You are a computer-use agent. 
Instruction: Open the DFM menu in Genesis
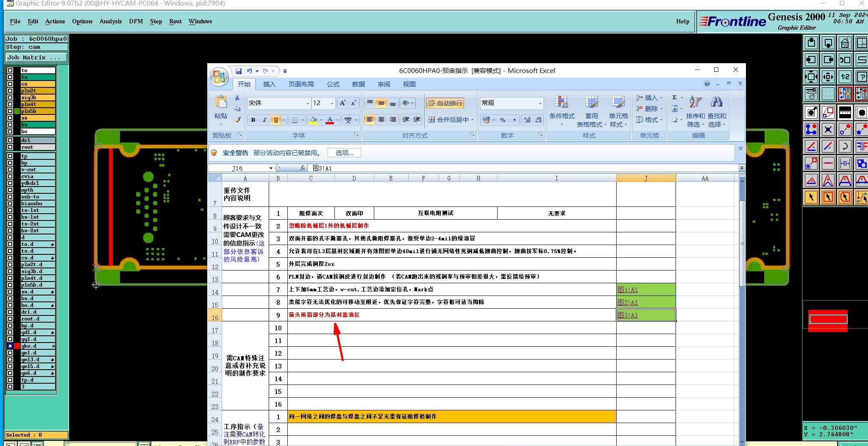coord(136,21)
